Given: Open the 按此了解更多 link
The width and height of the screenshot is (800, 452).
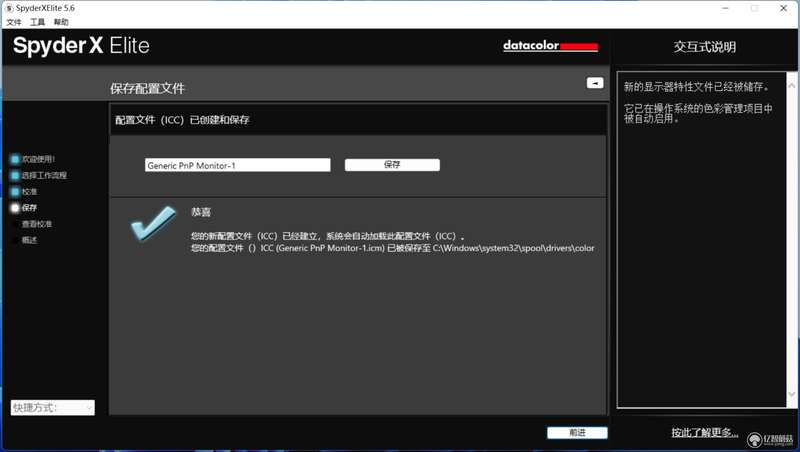Looking at the screenshot, I should point(704,433).
